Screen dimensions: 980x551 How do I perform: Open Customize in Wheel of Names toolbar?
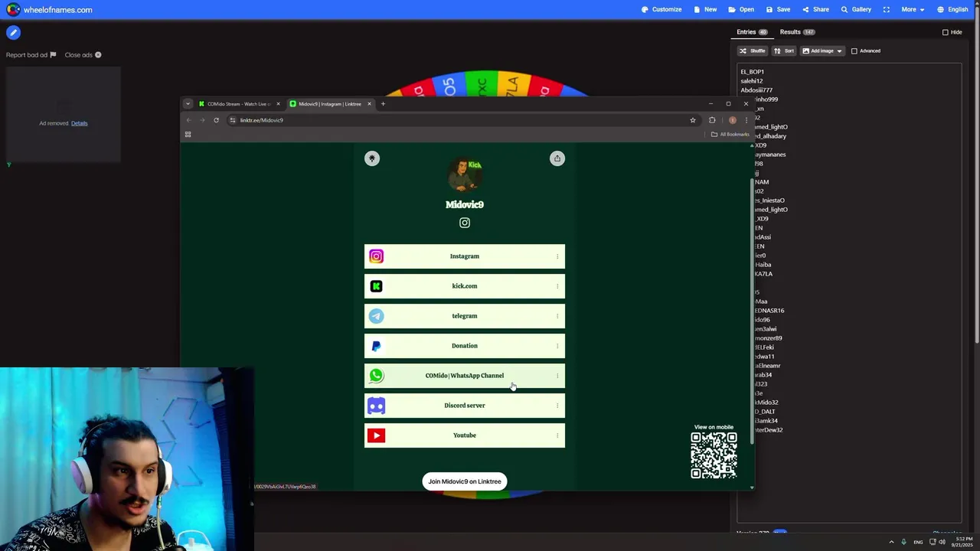point(661,9)
